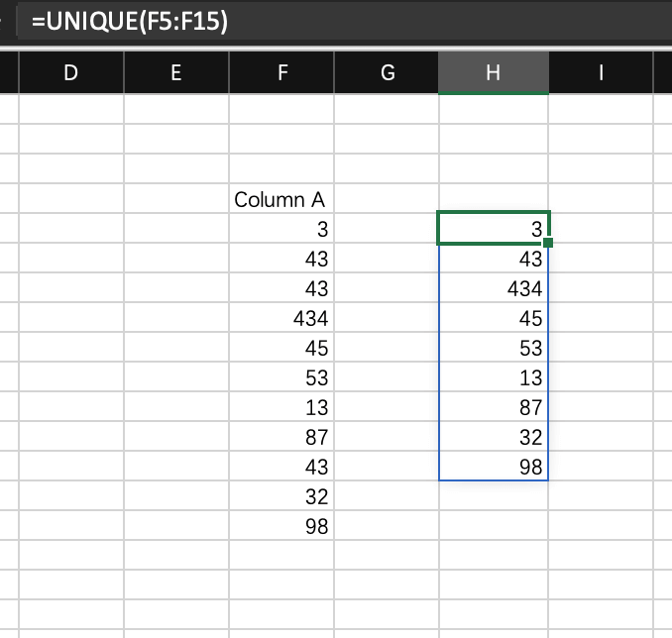Select the cell with 3 in column F
Image resolution: width=672 pixels, height=638 pixels.
click(x=281, y=229)
